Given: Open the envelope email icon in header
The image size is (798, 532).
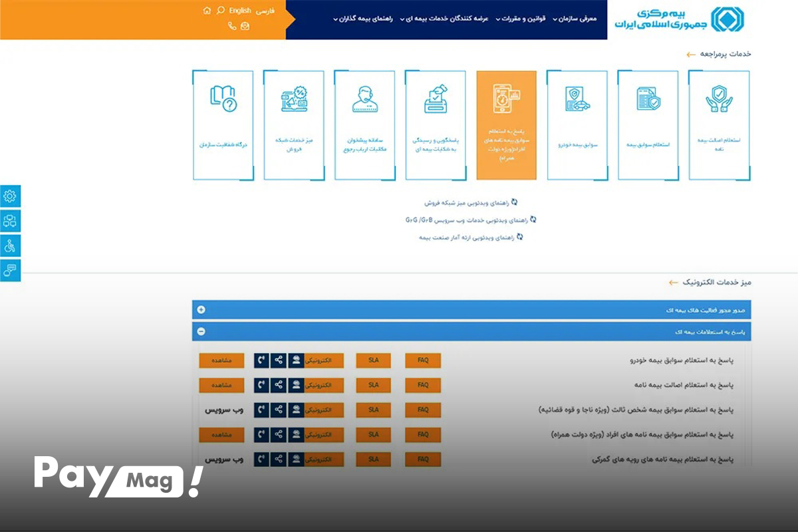Looking at the screenshot, I should (x=245, y=26).
